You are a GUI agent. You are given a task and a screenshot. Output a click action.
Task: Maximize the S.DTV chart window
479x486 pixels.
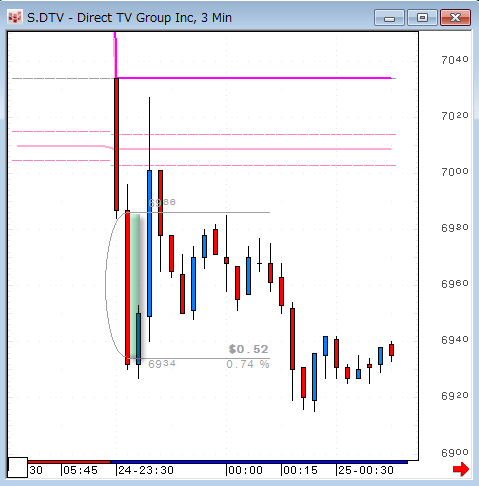pyautogui.click(x=422, y=18)
